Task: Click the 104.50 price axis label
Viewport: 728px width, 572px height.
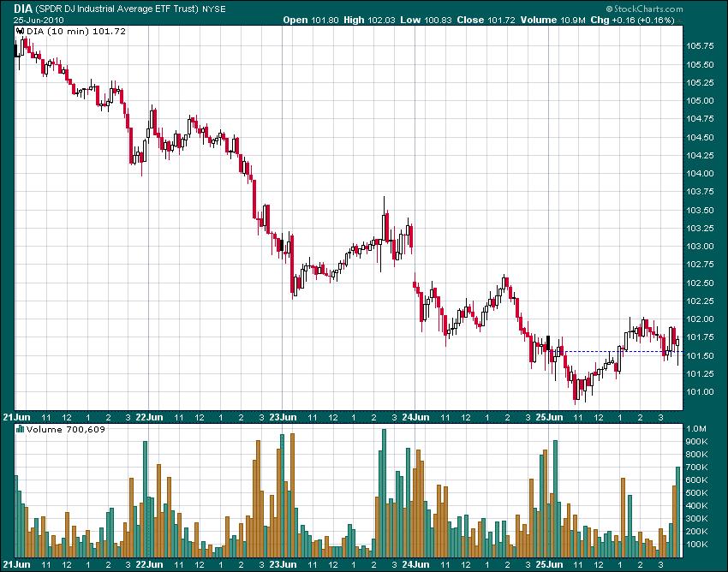Action: (700, 137)
